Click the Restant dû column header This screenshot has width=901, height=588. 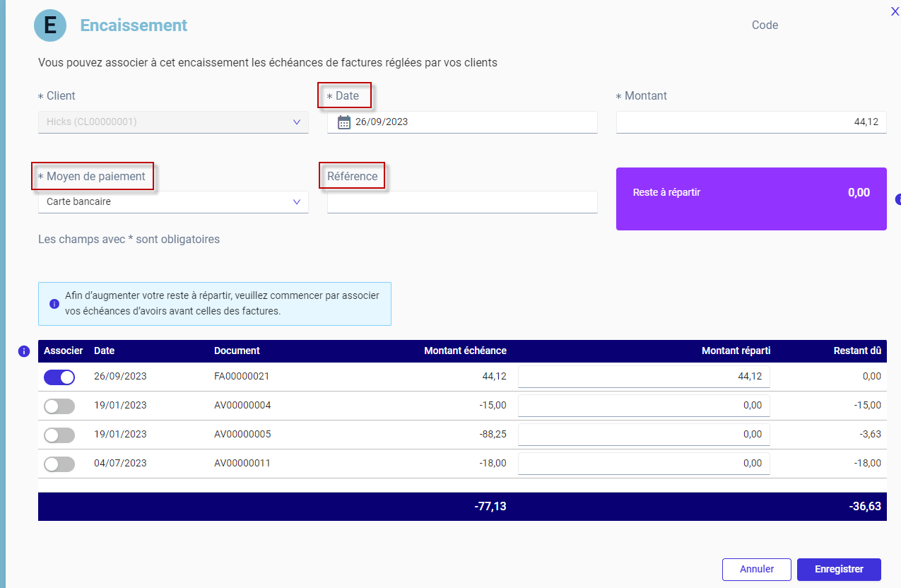[x=857, y=351]
